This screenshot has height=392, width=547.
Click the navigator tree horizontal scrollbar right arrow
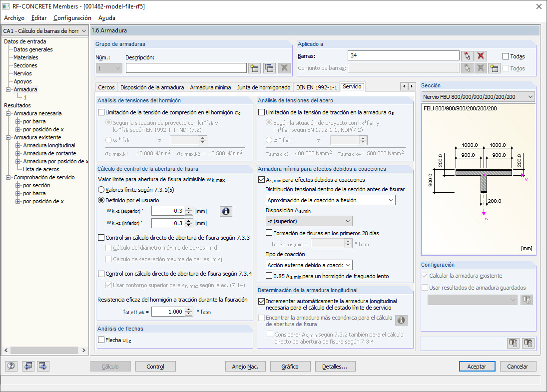[x=83, y=350]
